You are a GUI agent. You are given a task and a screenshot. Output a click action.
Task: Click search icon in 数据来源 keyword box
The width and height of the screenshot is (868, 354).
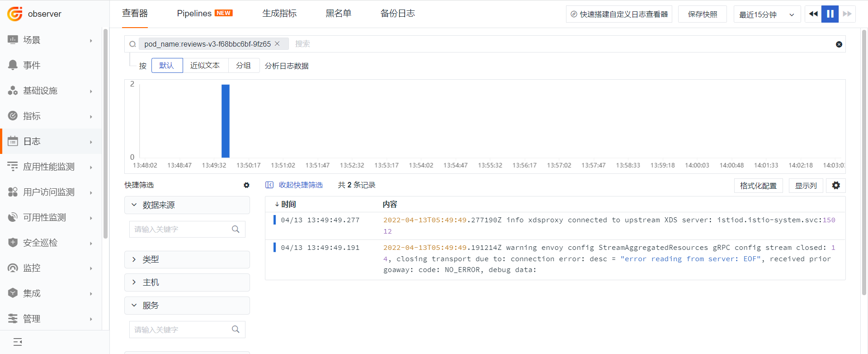click(x=236, y=230)
